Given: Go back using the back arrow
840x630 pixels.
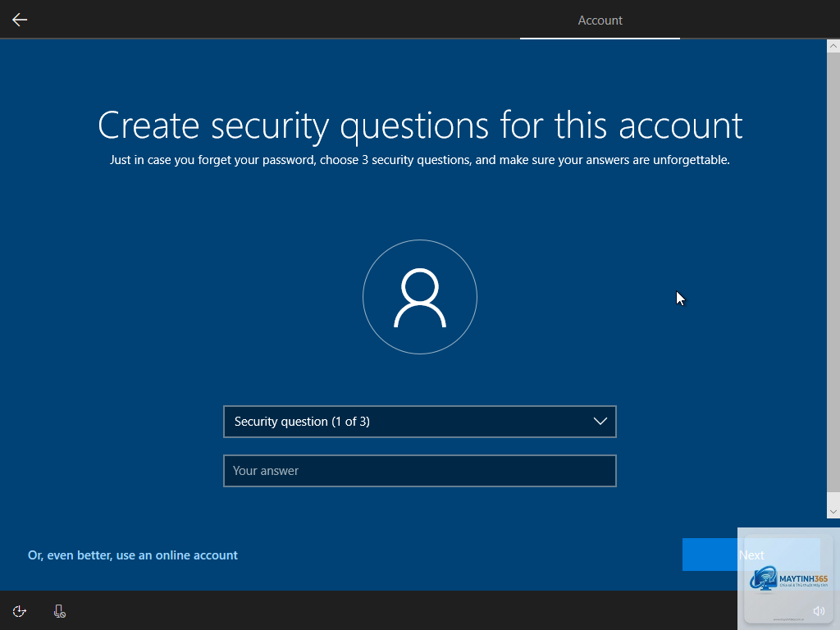Looking at the screenshot, I should [x=20, y=20].
